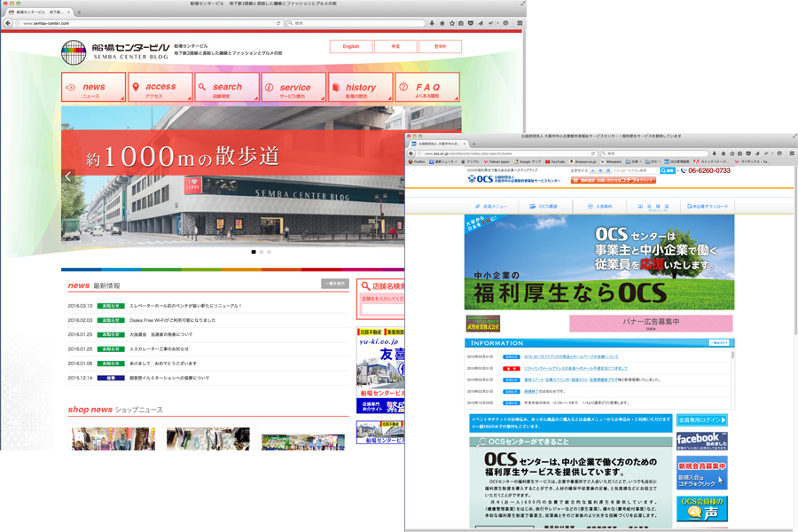Open the Firefox bookmark
The width and height of the screenshot is (798, 532).
(417, 162)
